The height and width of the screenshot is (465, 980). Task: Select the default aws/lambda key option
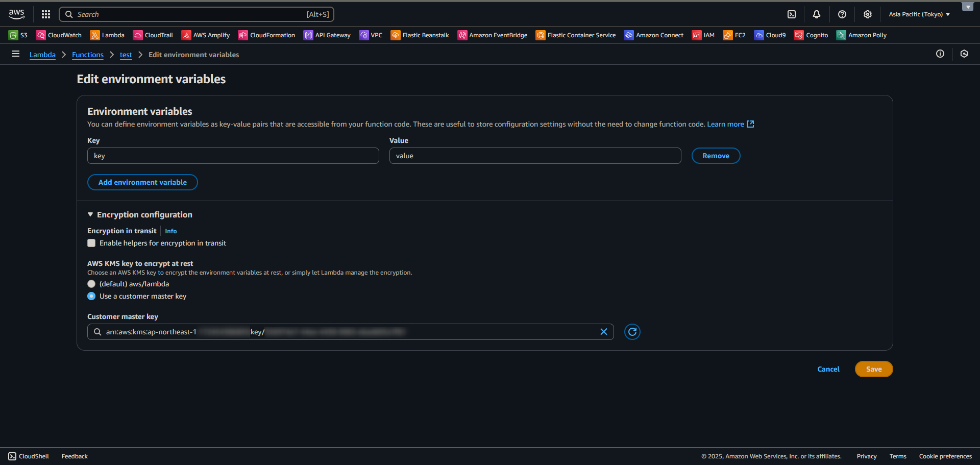pyautogui.click(x=91, y=284)
